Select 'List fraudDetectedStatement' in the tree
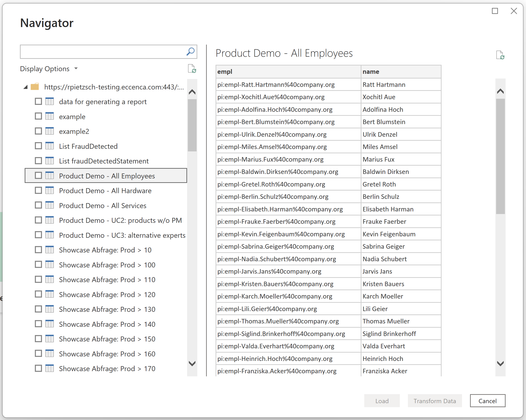Screen dimensions: 526x420 click(104, 161)
